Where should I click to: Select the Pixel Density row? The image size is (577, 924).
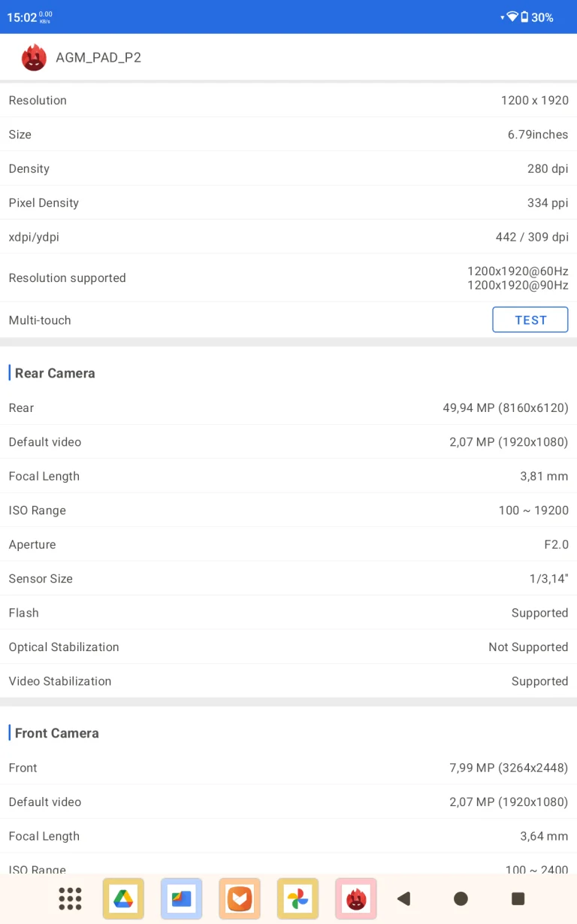288,202
